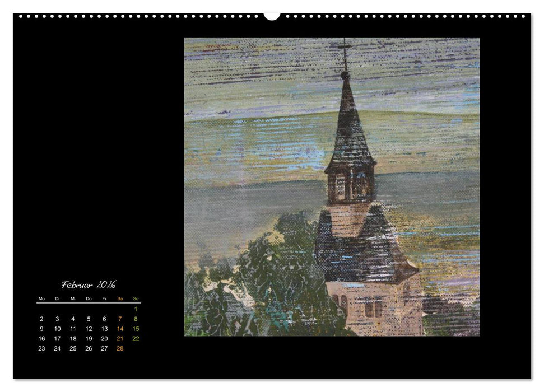This screenshot has height=392, width=544.
Task: Select the orange Sa column header
Action: (119, 299)
